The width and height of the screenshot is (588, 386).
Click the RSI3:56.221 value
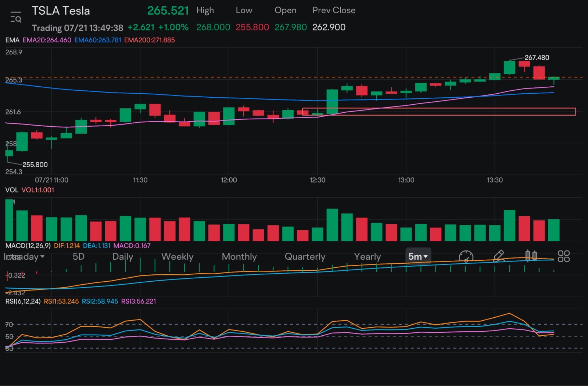coord(139,302)
